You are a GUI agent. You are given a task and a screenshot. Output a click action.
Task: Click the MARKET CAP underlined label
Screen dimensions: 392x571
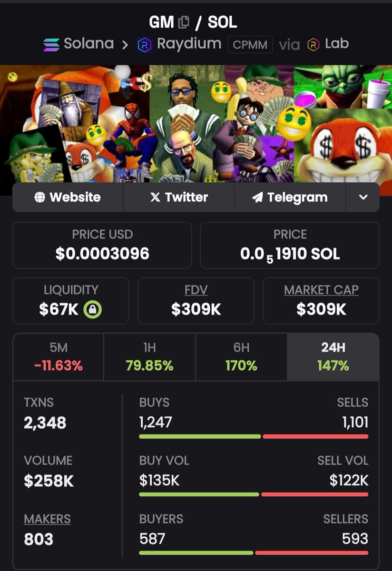[321, 290]
